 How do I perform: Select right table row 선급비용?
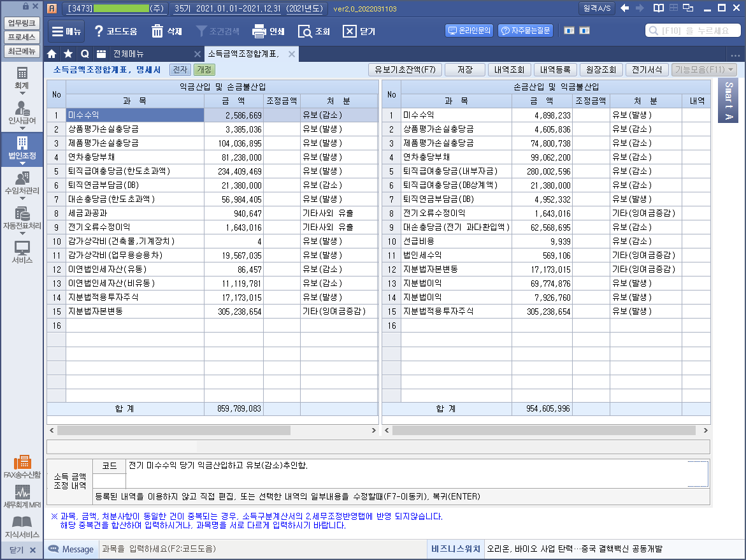546,241
